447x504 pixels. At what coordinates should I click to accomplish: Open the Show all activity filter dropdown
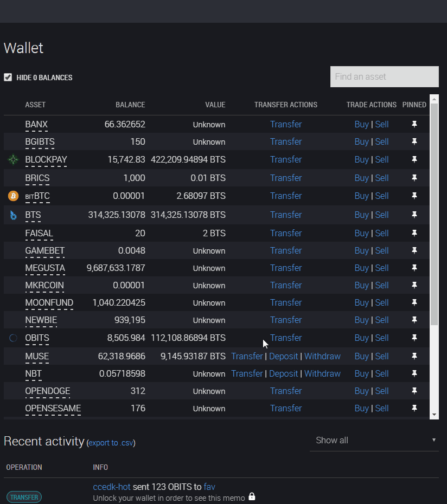pyautogui.click(x=374, y=441)
